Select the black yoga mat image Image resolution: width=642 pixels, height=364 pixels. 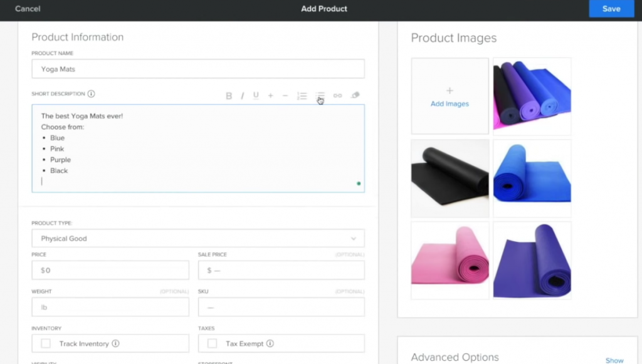click(450, 179)
